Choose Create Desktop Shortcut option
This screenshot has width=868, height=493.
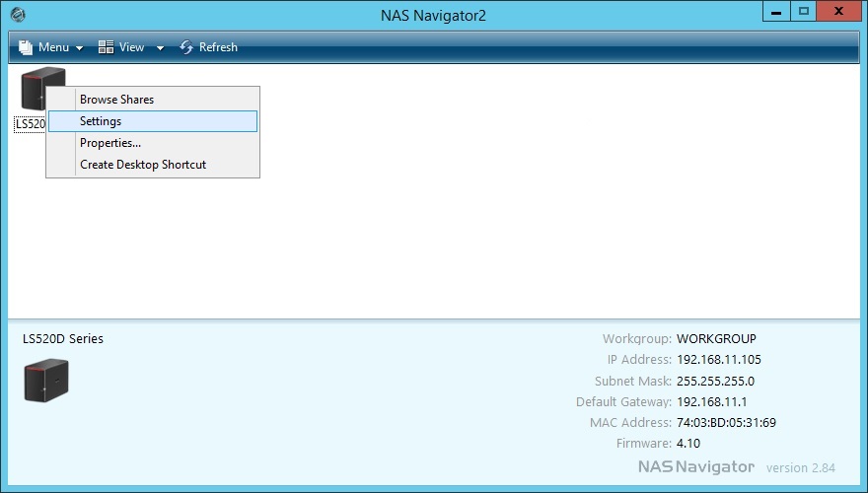point(143,165)
